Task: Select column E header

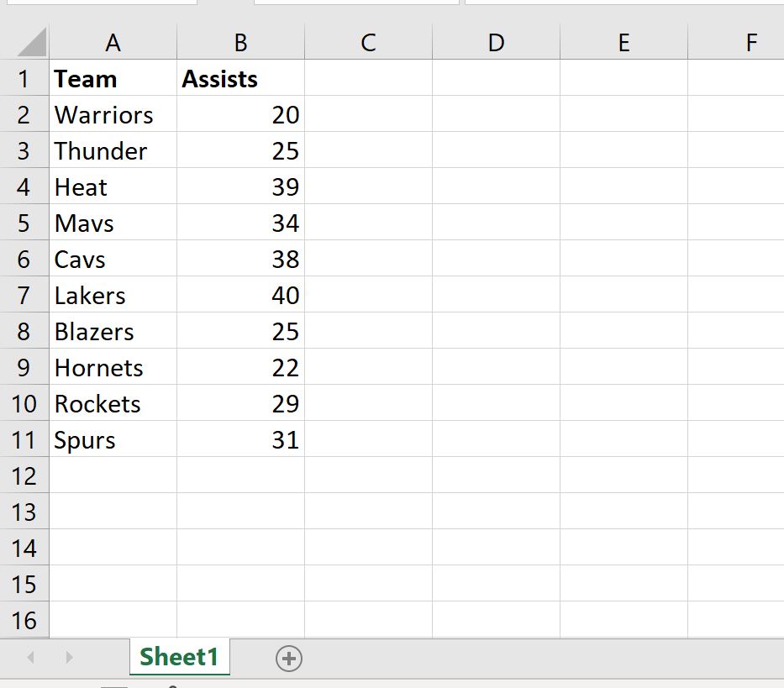Action: [624, 43]
